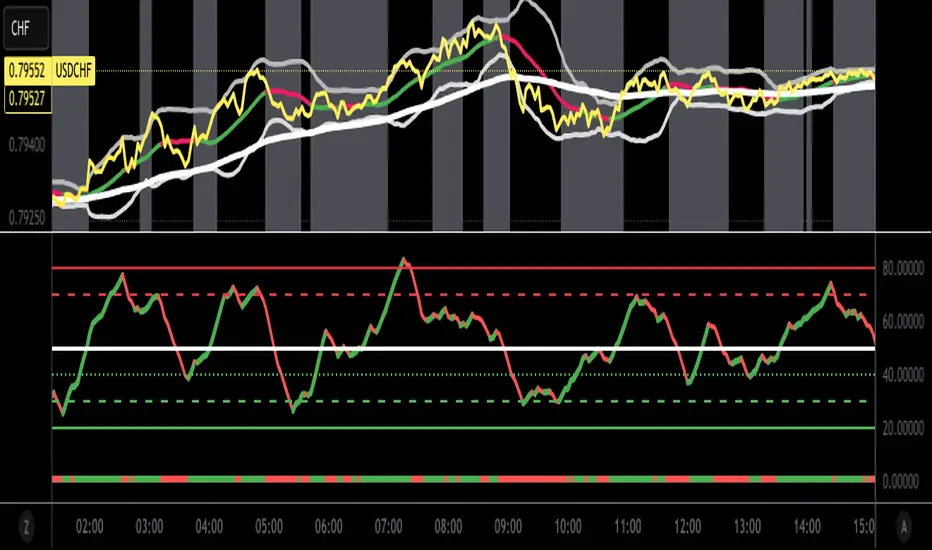932x550 pixels.
Task: Click the 20.00000 oscillator scale value
Action: point(903,428)
